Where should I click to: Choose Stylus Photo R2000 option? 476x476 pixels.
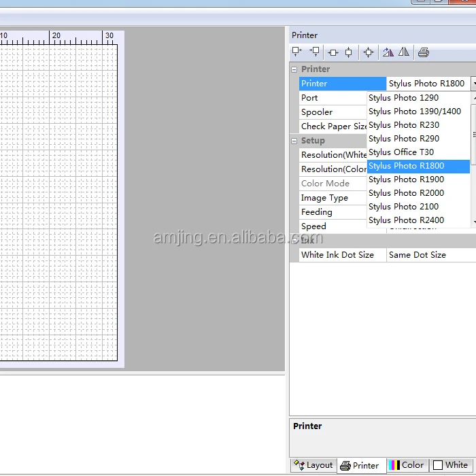coord(418,193)
